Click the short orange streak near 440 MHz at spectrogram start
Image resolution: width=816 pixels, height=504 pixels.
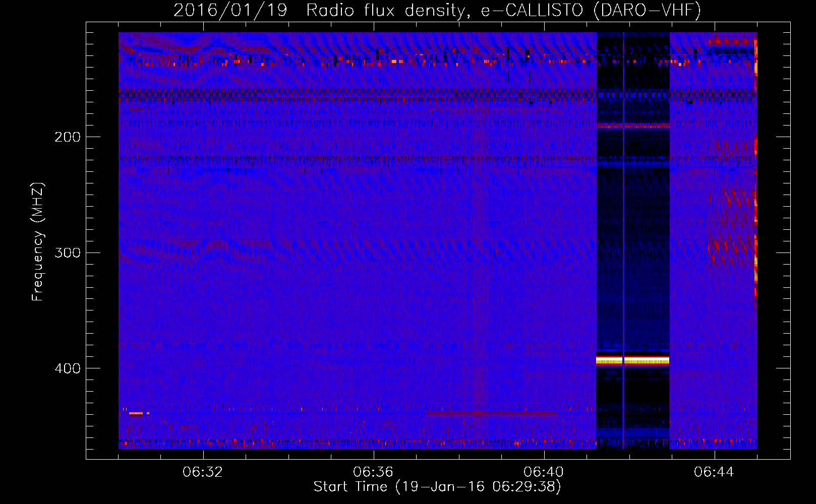(136, 413)
